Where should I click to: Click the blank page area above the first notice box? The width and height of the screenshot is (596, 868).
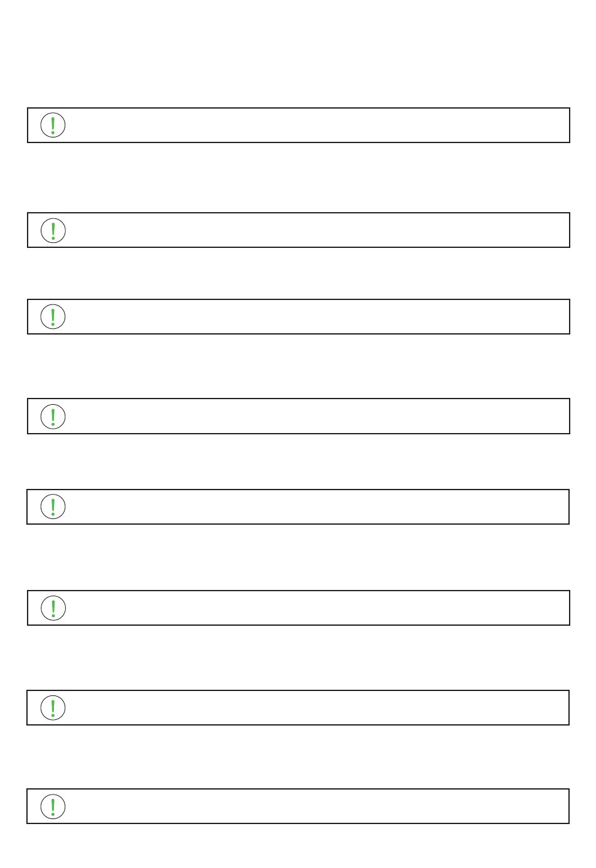coord(298,53)
